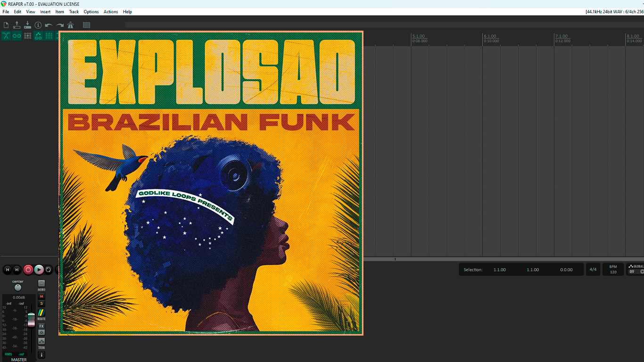Open the Options menu

[x=91, y=12]
